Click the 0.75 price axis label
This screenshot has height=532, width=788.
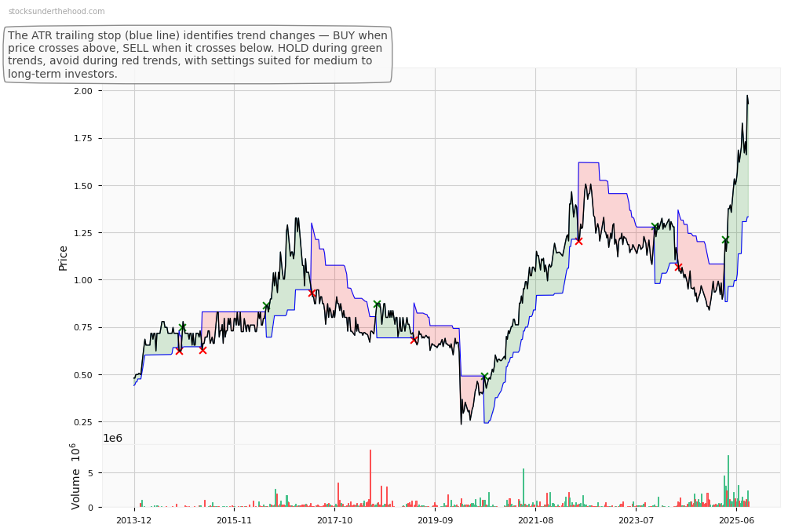(83, 327)
